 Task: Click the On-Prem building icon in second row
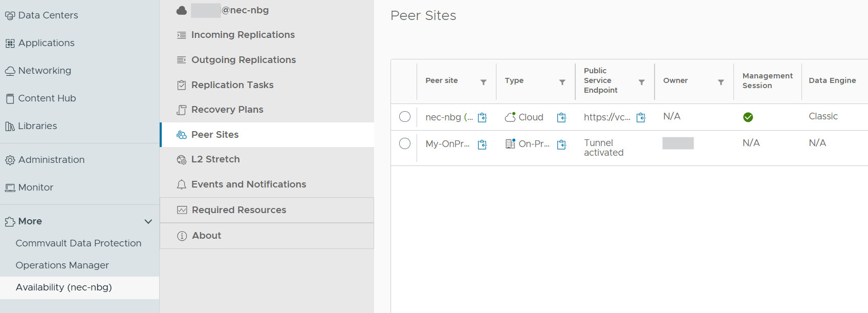pos(510,144)
